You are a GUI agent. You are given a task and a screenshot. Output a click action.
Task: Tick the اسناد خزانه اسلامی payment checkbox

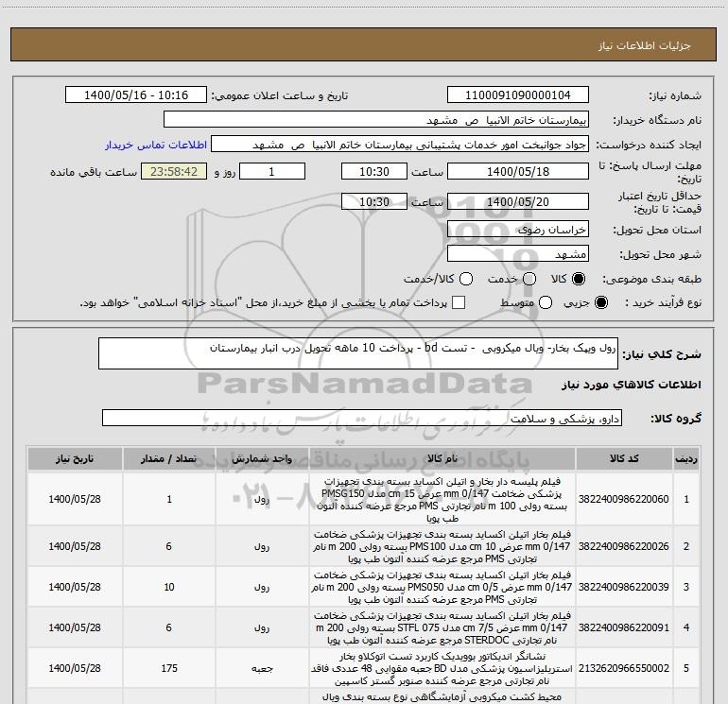[x=459, y=303]
